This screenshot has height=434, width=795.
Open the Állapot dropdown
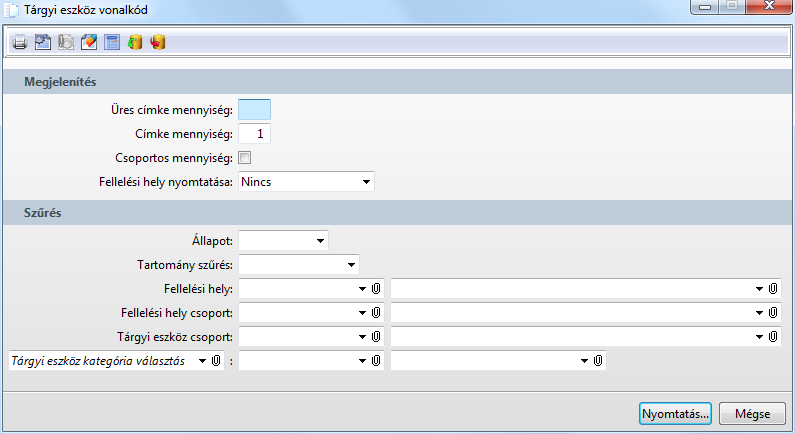[x=283, y=240]
